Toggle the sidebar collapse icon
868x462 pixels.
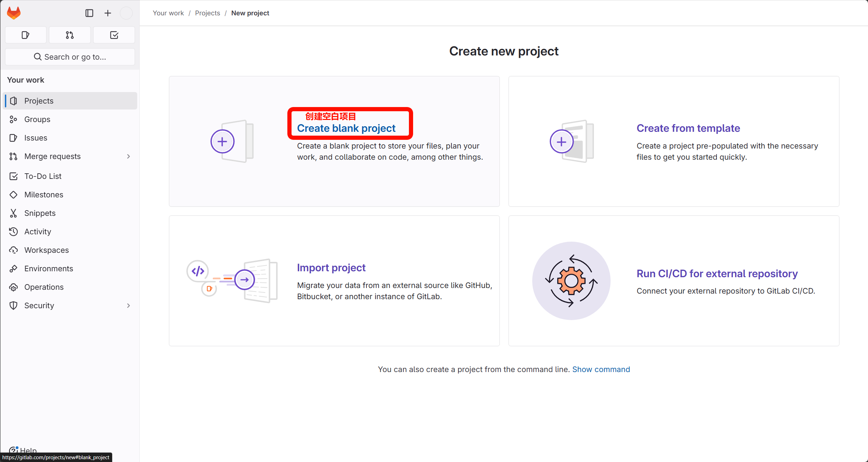[x=89, y=13]
